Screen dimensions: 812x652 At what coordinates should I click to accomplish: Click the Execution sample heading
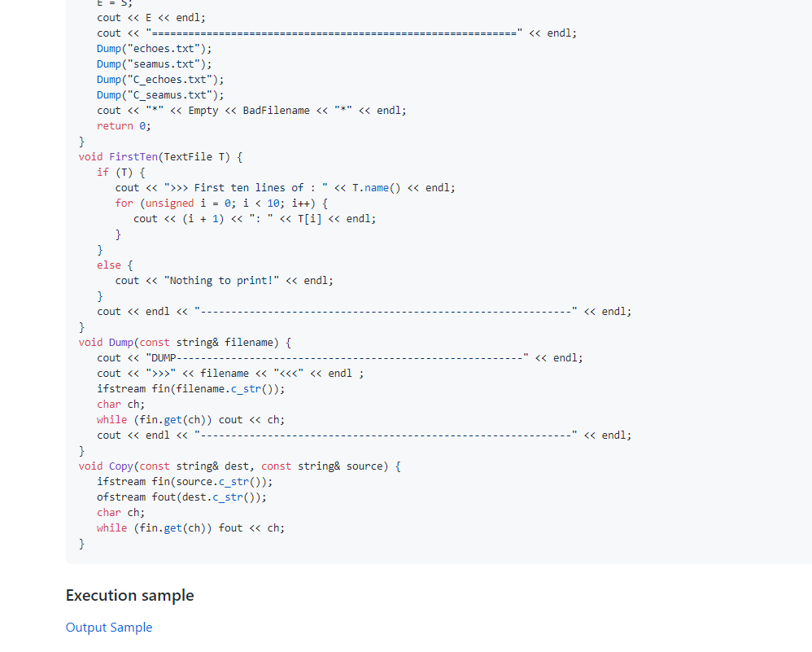tap(129, 595)
